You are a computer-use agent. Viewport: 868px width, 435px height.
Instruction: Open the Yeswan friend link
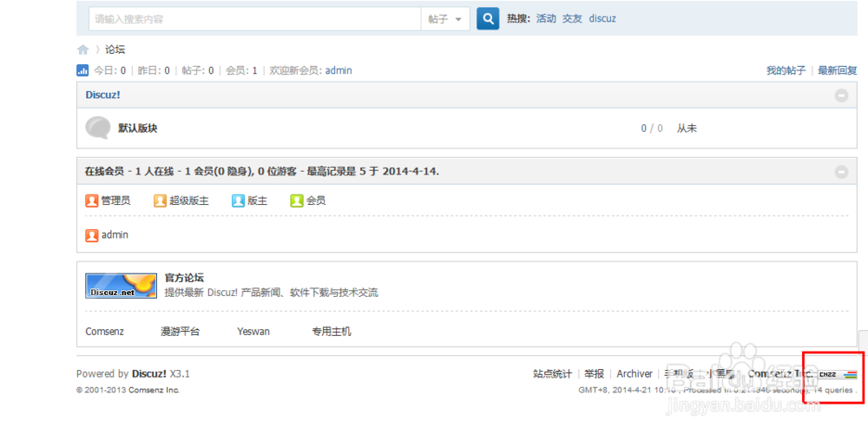tap(253, 332)
